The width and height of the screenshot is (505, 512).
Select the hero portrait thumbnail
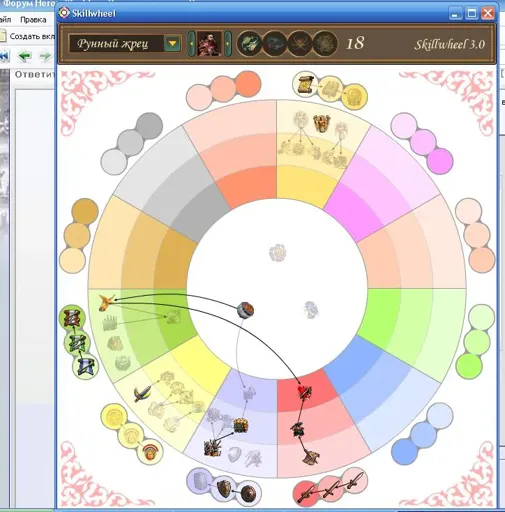209,44
